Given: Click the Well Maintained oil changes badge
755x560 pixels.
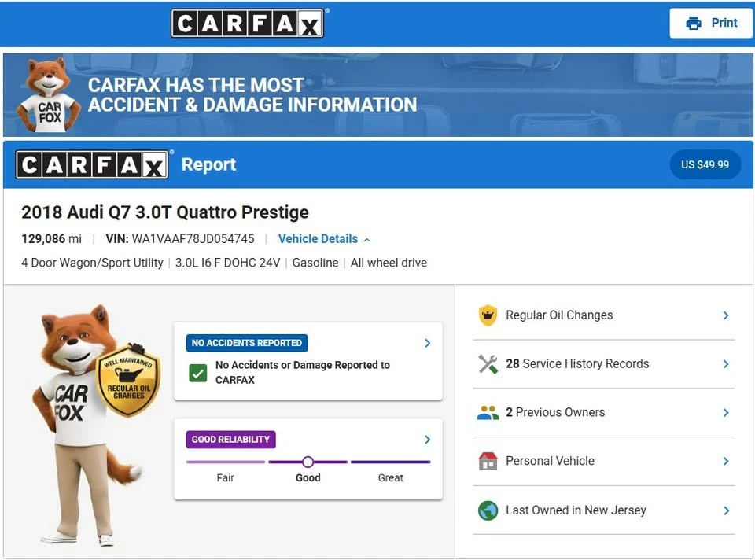Looking at the screenshot, I should click(x=128, y=381).
